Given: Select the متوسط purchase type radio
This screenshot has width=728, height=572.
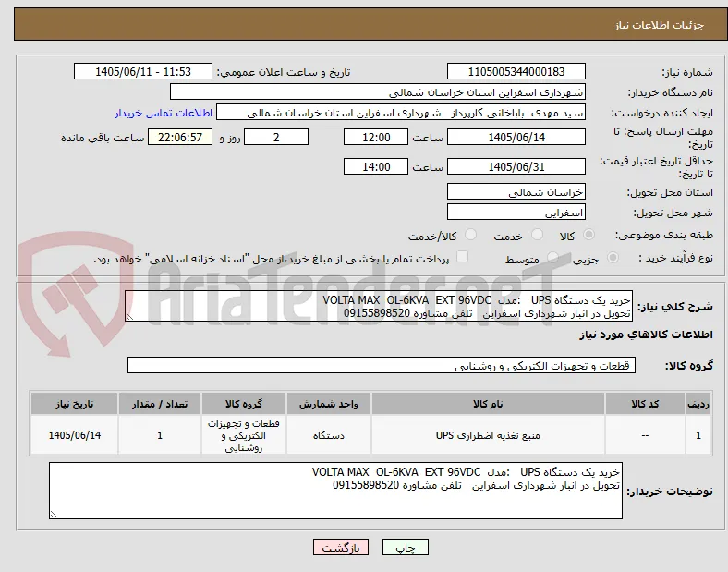Looking at the screenshot, I should tap(552, 257).
